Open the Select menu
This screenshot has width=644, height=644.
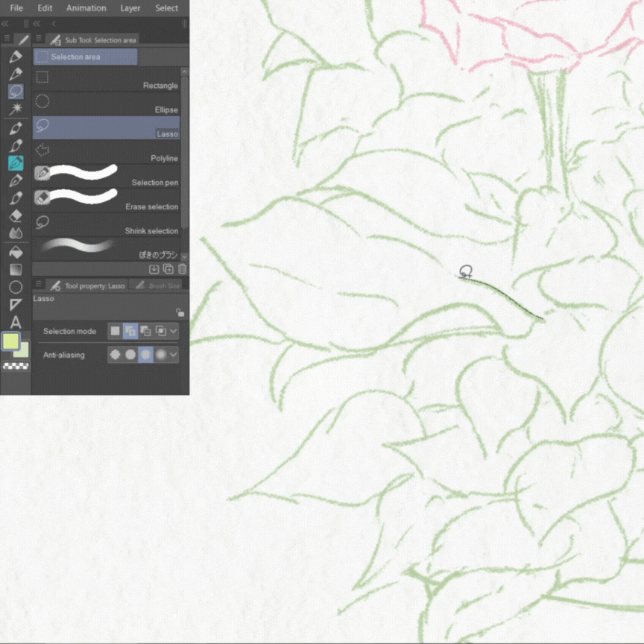coord(167,7)
